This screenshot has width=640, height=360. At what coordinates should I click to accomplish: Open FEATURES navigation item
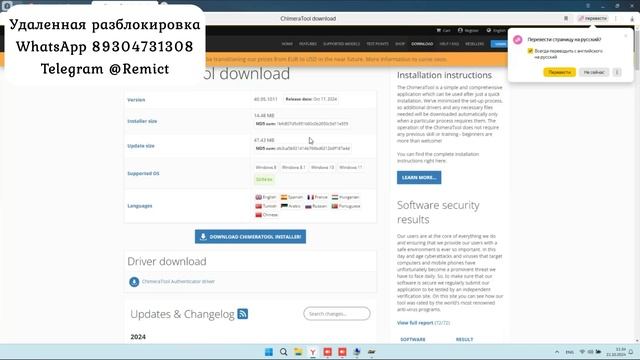pos(308,44)
